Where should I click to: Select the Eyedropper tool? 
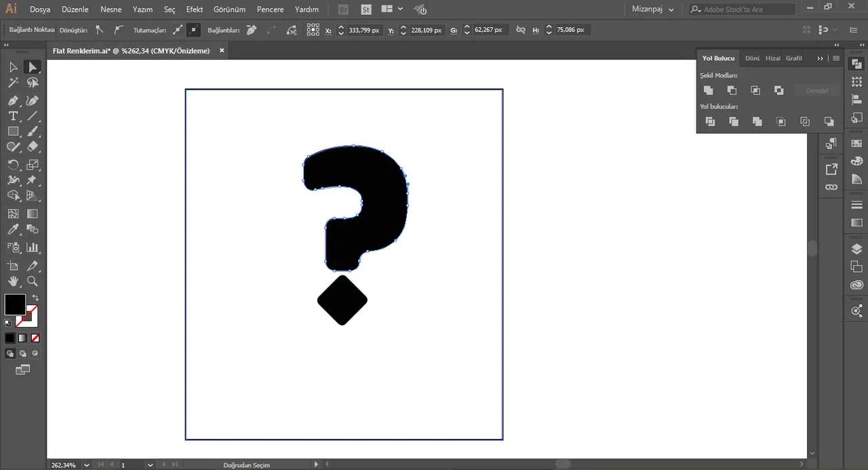[x=14, y=230]
